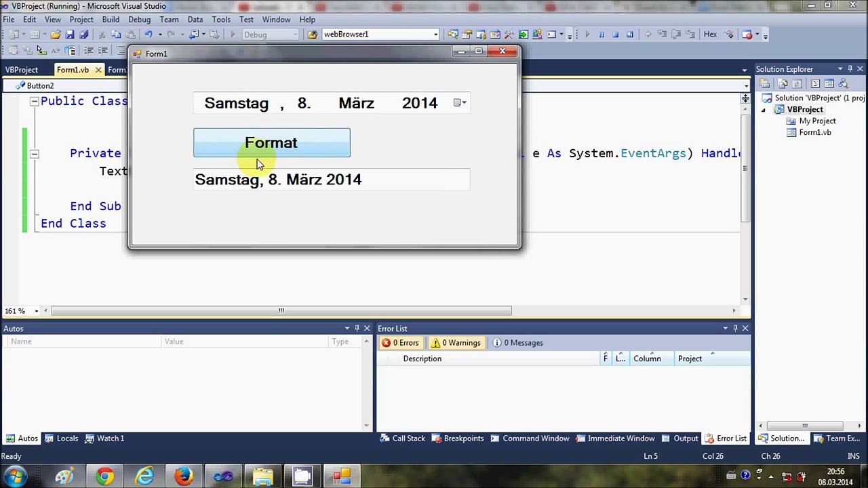Close the Form1.vb document tab
Screen dimensions: 868x488
pos(98,70)
